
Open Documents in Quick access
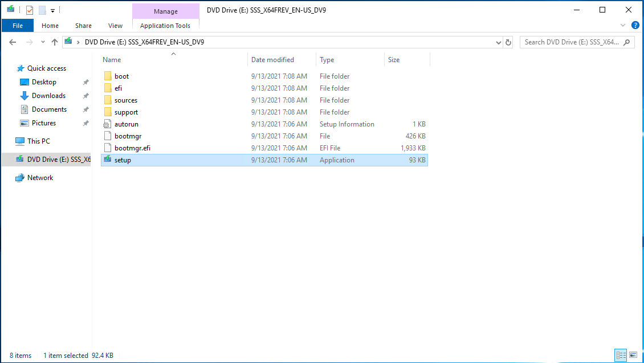click(x=49, y=109)
